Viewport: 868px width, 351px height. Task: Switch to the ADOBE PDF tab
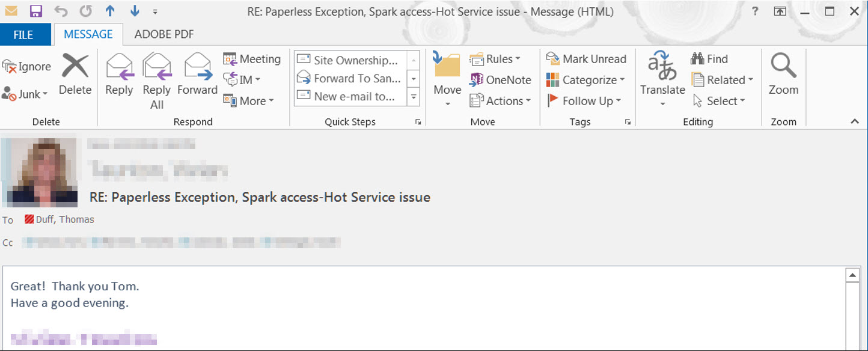pyautogui.click(x=163, y=34)
